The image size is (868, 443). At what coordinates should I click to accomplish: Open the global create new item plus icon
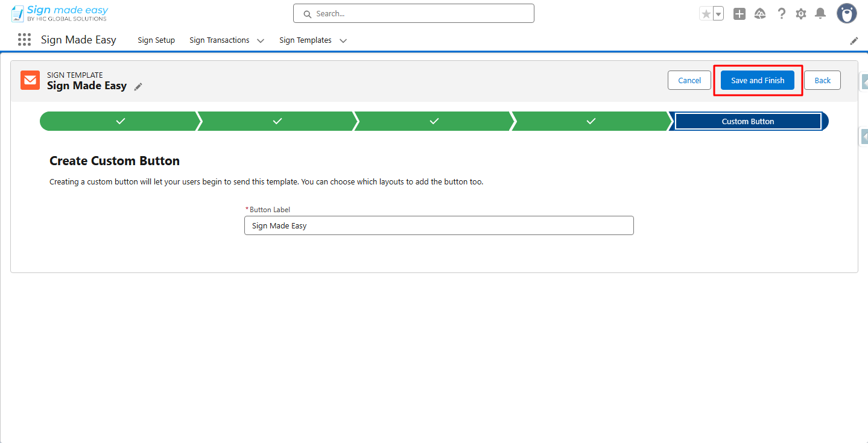[739, 13]
